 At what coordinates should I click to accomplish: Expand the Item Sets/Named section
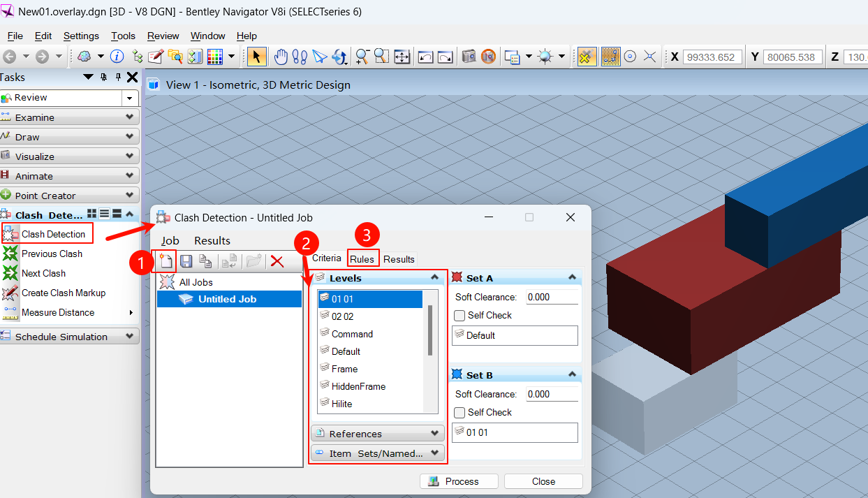[x=377, y=453]
